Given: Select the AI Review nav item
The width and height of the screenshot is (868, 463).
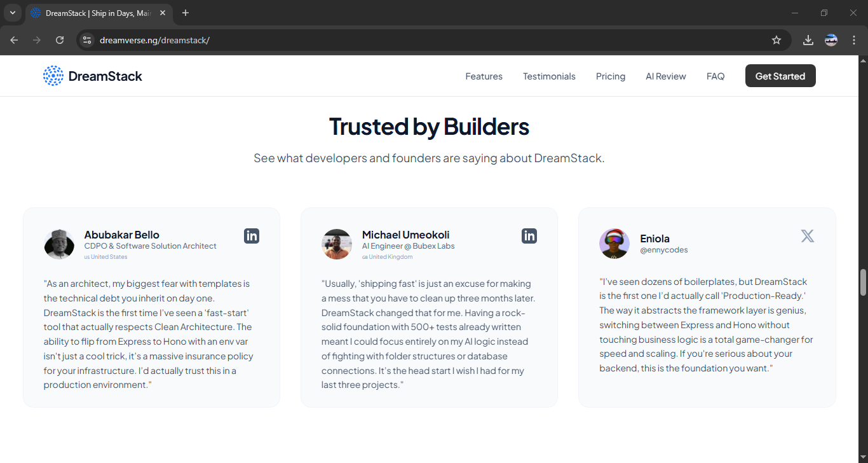Looking at the screenshot, I should coord(665,76).
